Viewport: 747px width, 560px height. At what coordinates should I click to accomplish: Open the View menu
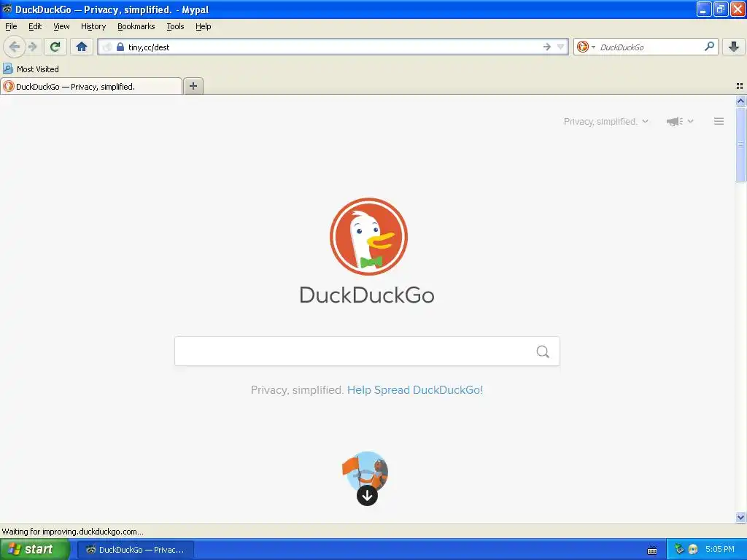point(61,26)
